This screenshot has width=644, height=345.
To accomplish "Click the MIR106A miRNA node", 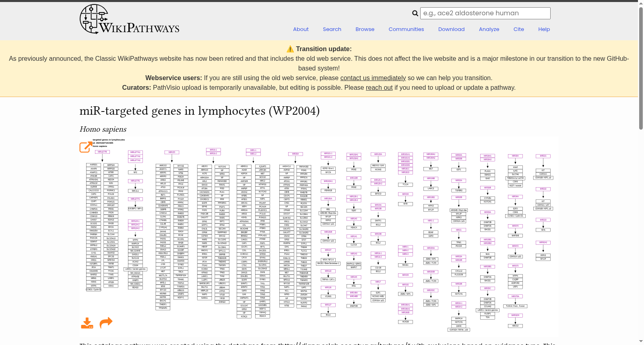I will pos(328,198).
